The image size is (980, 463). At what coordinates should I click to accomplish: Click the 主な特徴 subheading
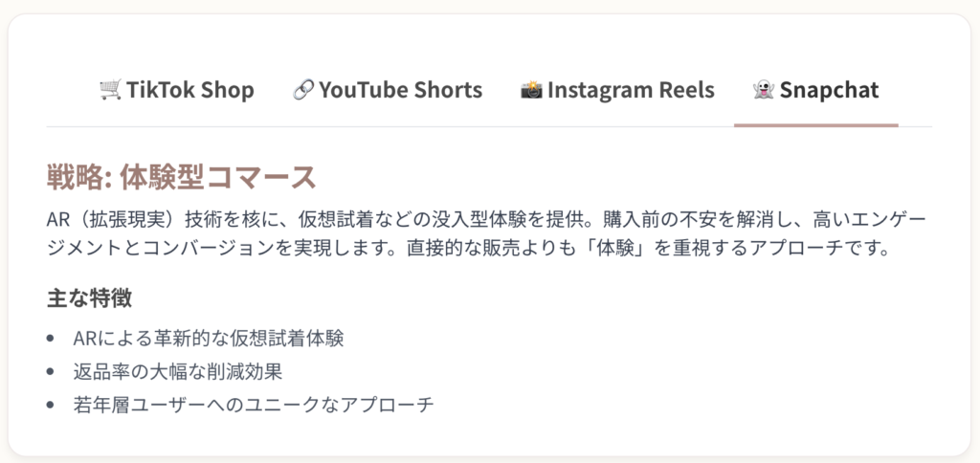tap(89, 298)
